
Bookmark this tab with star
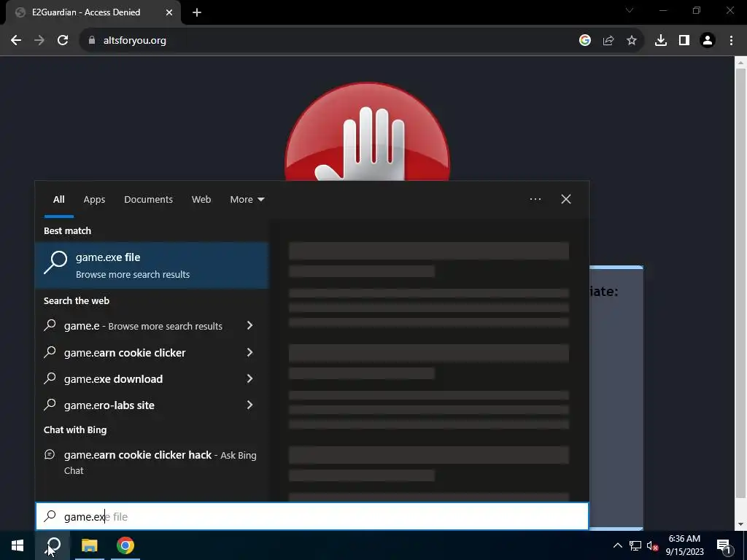click(632, 41)
